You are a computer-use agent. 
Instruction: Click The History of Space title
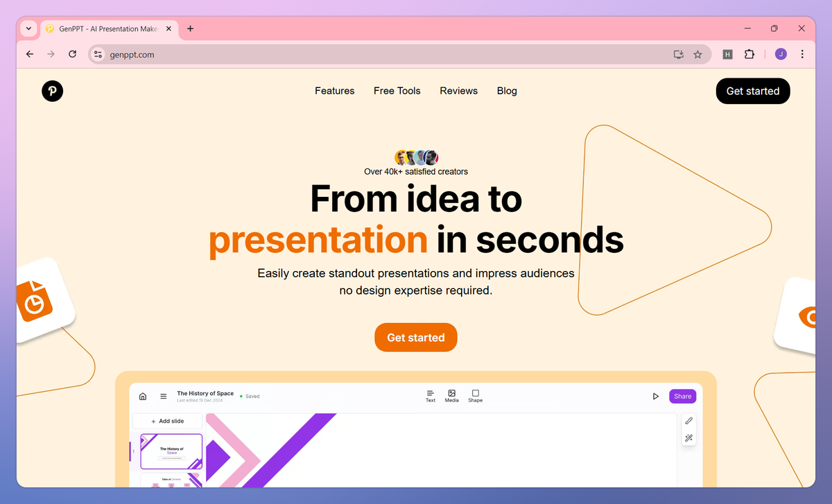pos(205,393)
